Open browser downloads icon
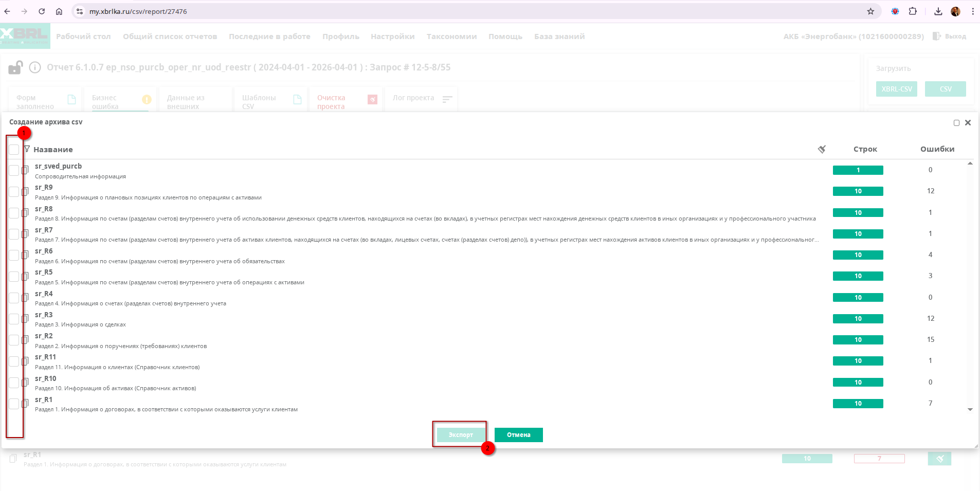The height and width of the screenshot is (491, 980). coord(938,11)
